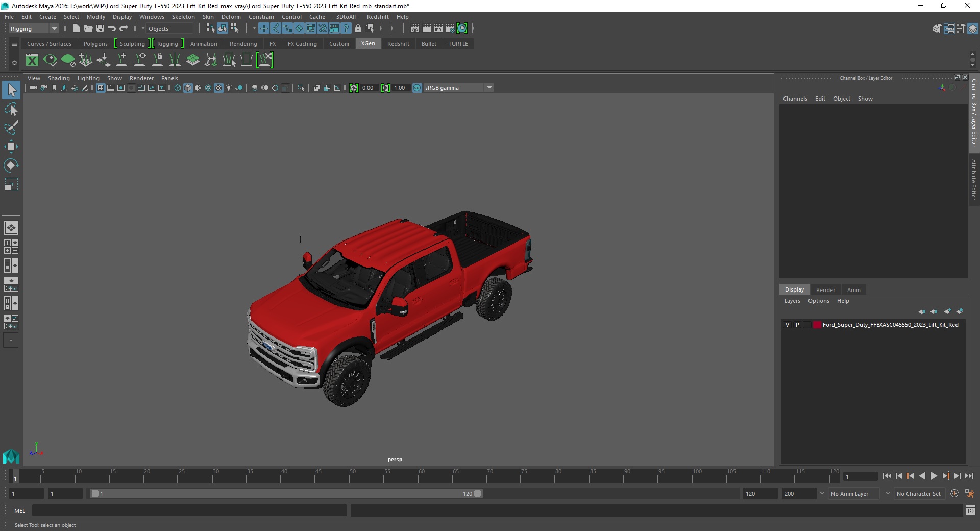Image resolution: width=980 pixels, height=531 pixels.
Task: Choose the Scale tool in toolbox
Action: [11, 184]
